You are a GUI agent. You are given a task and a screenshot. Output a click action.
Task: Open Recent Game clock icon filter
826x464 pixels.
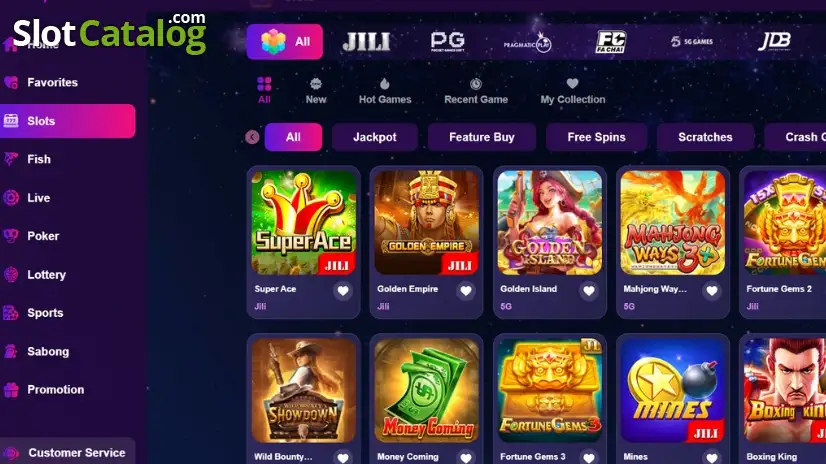click(x=476, y=84)
